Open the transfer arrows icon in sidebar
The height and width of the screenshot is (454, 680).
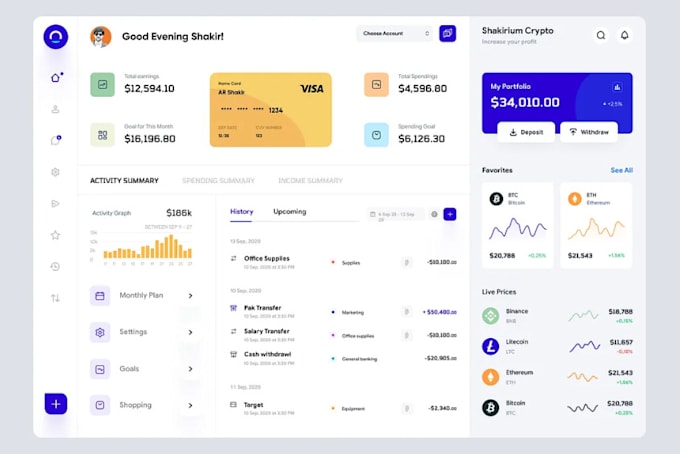coord(55,298)
